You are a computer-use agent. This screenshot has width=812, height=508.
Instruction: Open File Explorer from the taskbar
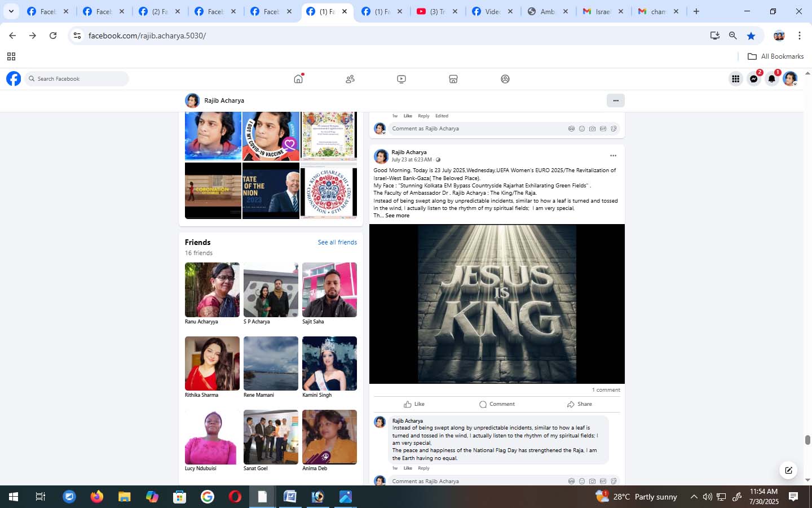point(124,497)
